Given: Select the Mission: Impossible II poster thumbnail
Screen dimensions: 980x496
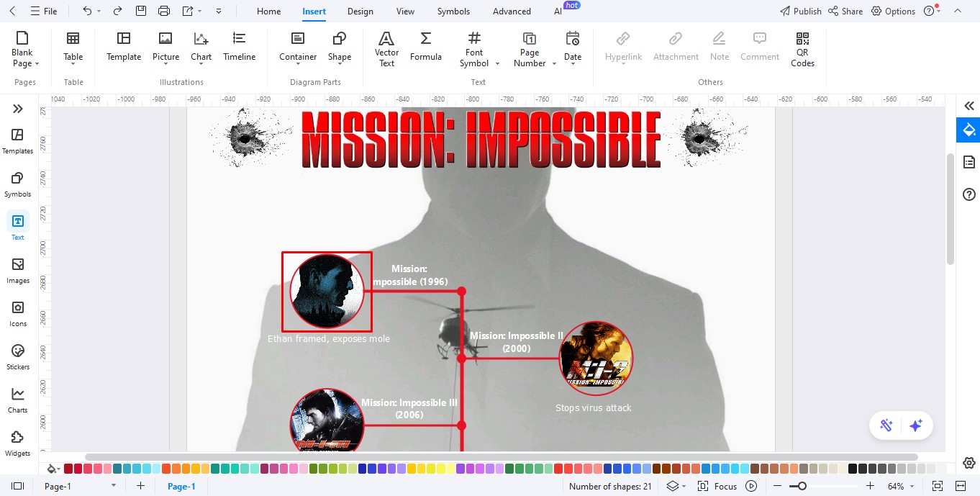Looking at the screenshot, I should 596,358.
